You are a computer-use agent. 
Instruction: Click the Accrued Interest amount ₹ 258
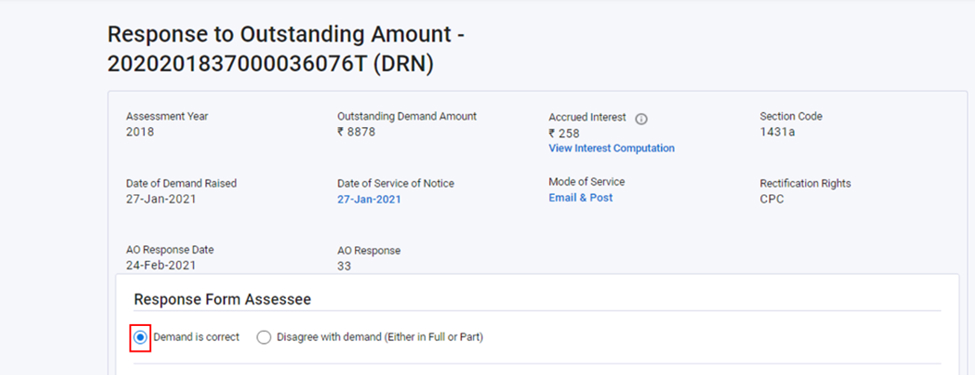pyautogui.click(x=564, y=133)
